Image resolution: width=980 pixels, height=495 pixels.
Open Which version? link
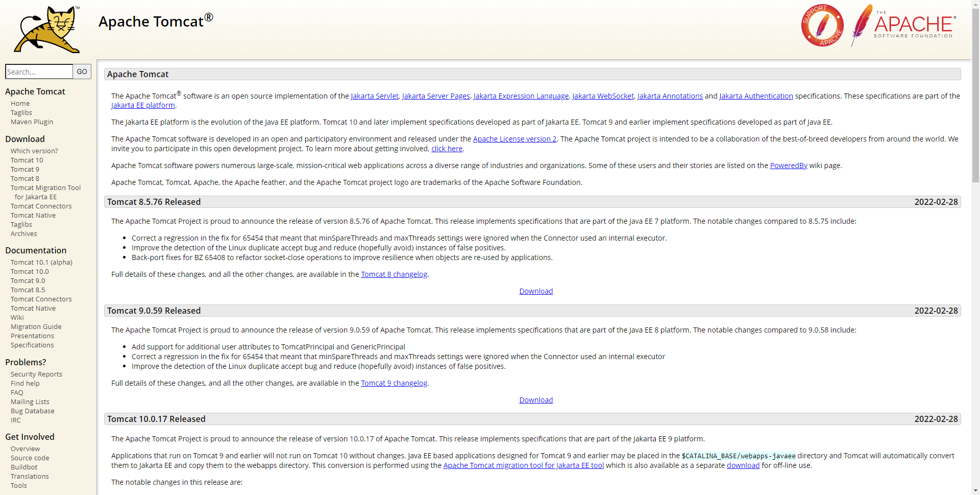(x=34, y=151)
